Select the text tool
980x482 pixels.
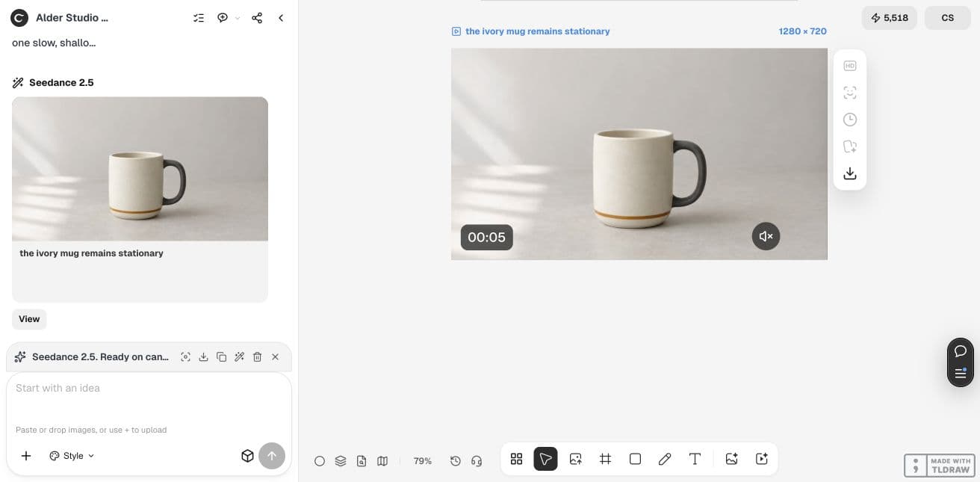695,459
